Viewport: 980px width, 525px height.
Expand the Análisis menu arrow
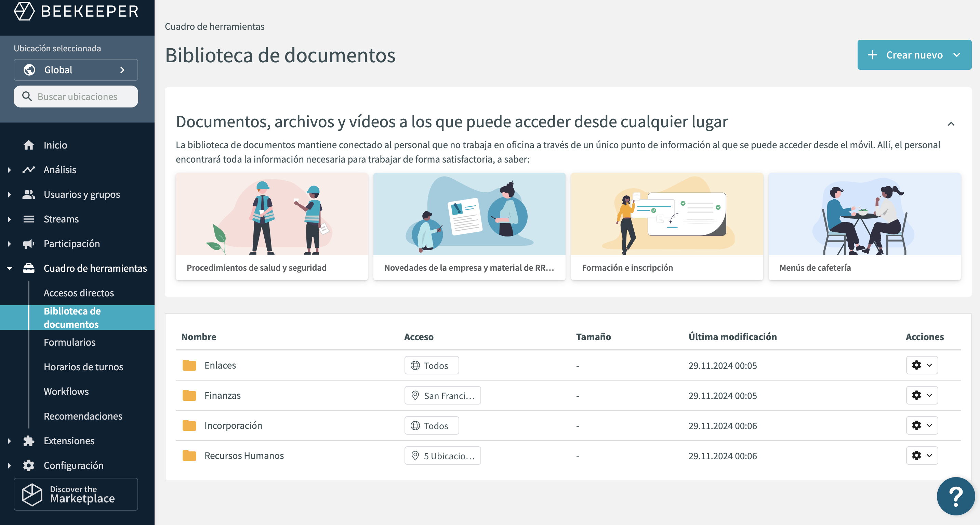point(10,170)
